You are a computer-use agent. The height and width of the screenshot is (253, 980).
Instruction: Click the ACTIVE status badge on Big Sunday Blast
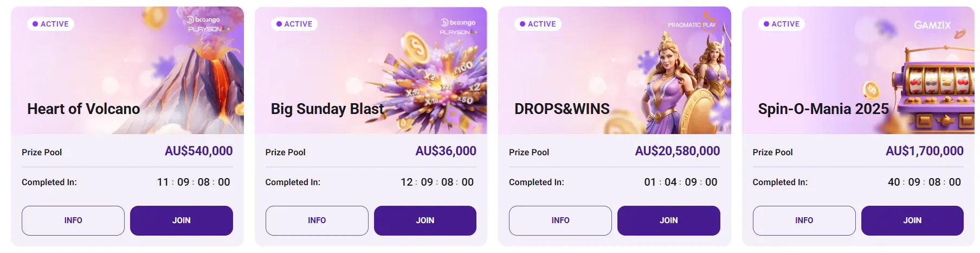pos(294,24)
